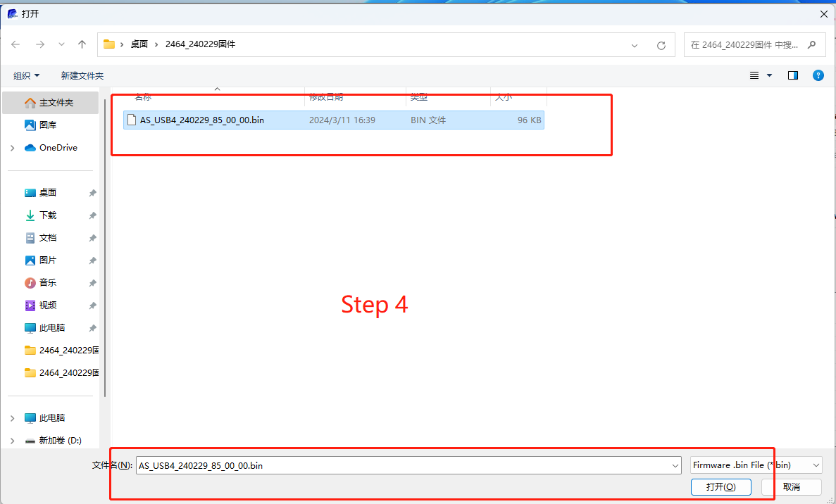836x504 pixels.
Task: Click the back navigation arrow
Action: coord(15,44)
